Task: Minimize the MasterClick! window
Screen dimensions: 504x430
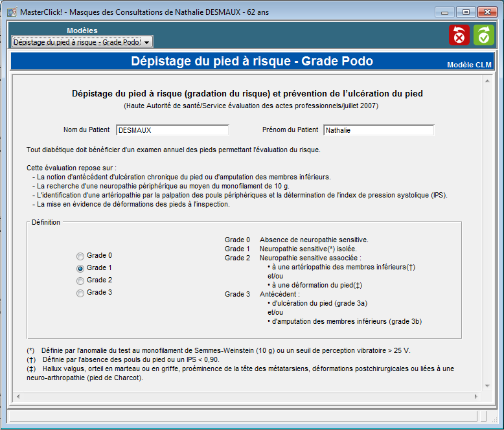Action: (x=444, y=12)
